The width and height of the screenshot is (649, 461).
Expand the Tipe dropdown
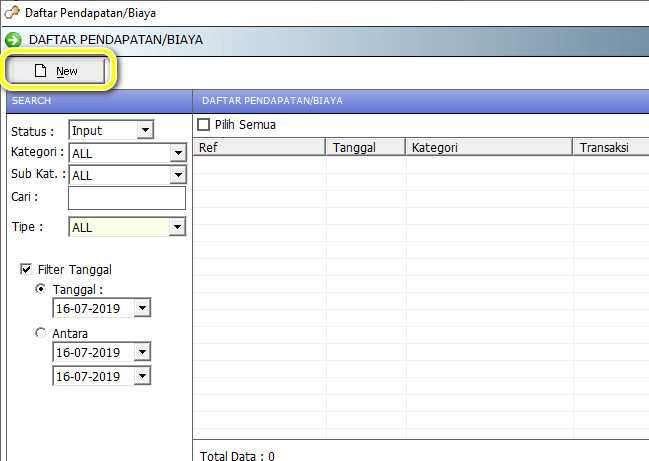(177, 227)
